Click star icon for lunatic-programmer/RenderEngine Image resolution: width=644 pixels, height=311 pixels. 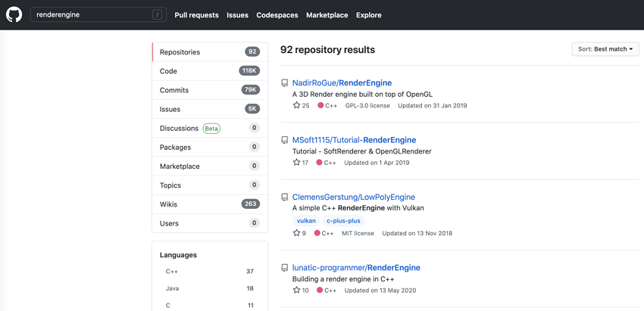pyautogui.click(x=296, y=290)
